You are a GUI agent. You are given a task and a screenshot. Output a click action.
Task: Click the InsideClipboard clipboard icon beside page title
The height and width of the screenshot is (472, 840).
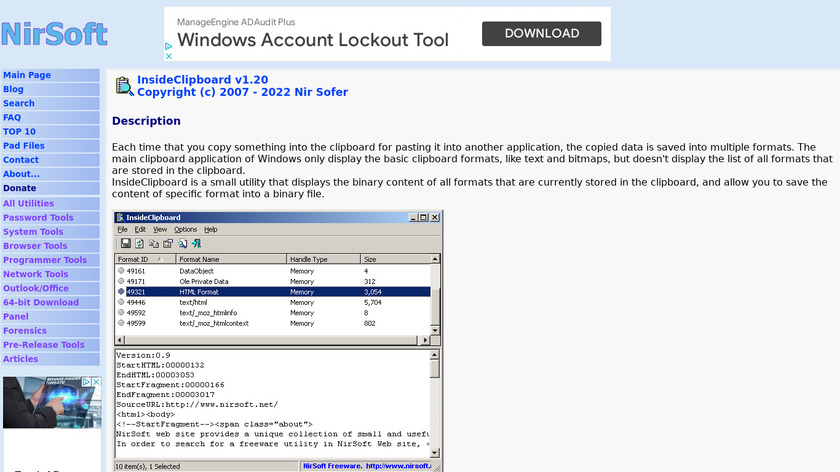click(x=124, y=86)
